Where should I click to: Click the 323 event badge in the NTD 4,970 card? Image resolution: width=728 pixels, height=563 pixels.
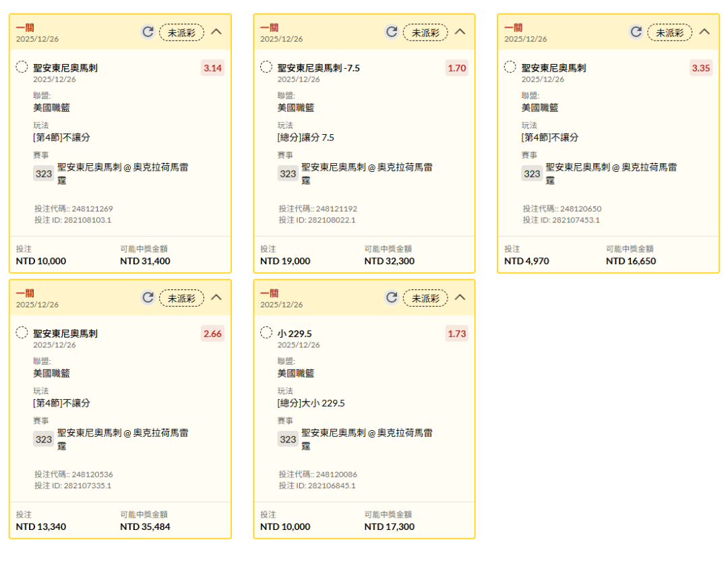point(533,173)
